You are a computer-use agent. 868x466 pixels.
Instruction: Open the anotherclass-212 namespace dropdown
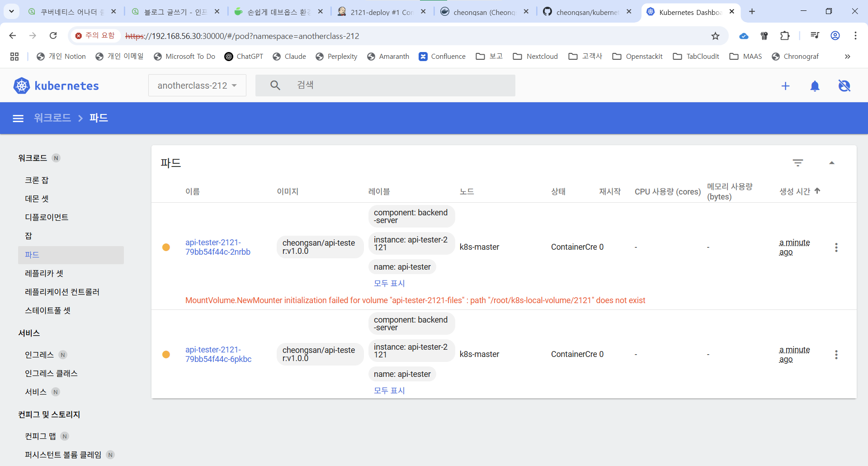[x=197, y=86]
